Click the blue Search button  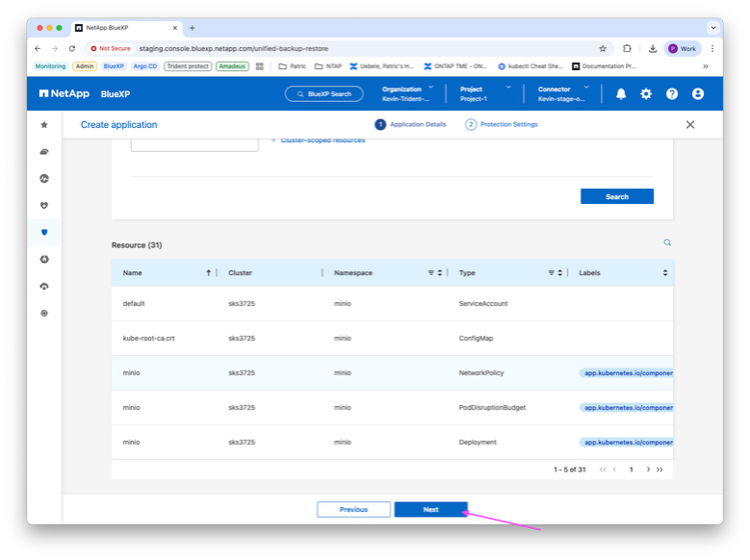click(x=617, y=196)
